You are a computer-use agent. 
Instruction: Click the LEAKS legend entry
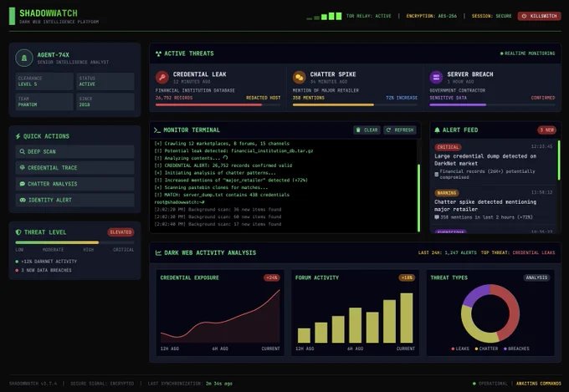point(460,349)
